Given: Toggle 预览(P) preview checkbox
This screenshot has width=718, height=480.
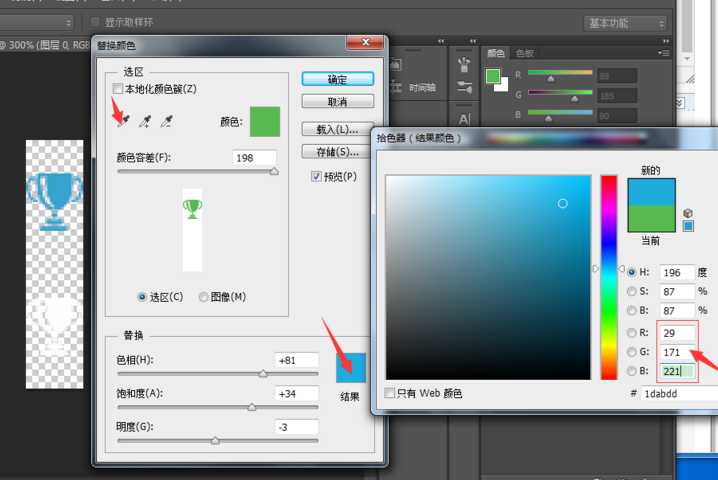Looking at the screenshot, I should click(x=316, y=176).
